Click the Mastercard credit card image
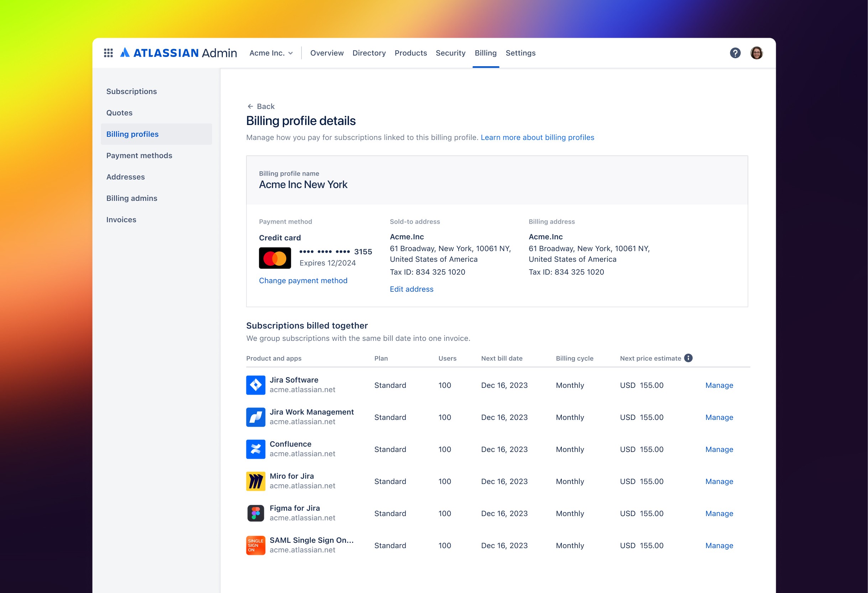The height and width of the screenshot is (593, 868). [275, 258]
